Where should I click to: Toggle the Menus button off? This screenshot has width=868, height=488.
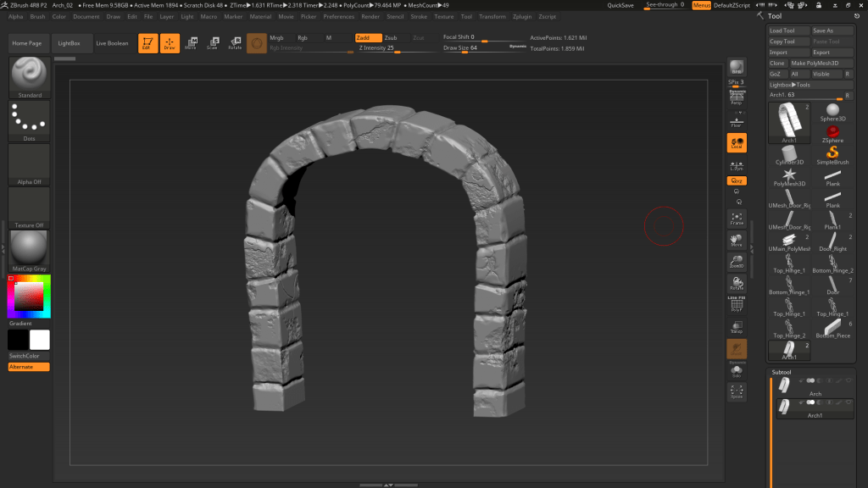(x=702, y=5)
